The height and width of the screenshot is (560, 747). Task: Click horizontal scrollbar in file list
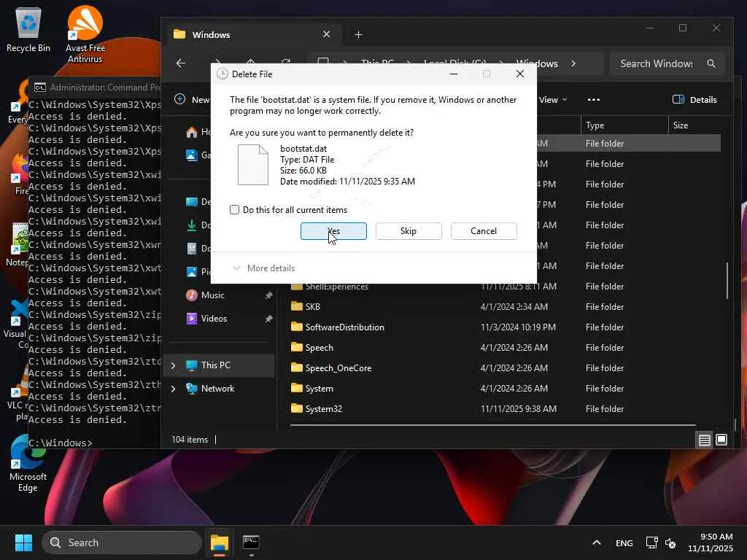tap(493, 424)
